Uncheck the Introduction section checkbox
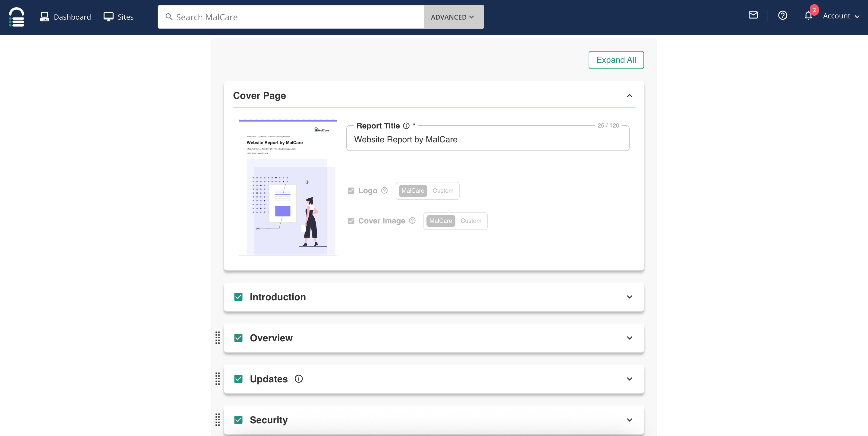This screenshot has height=436, width=868. (x=238, y=297)
